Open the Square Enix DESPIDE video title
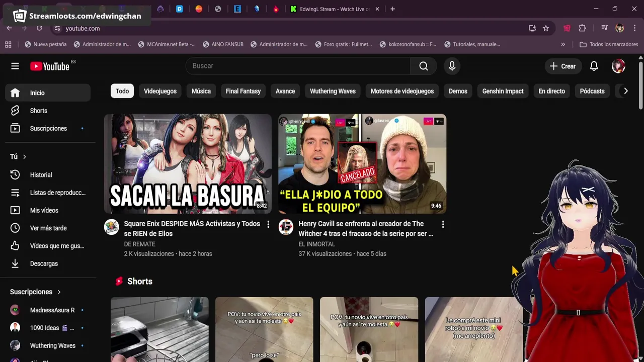Screen dimensions: 644x362 tap(192, 229)
